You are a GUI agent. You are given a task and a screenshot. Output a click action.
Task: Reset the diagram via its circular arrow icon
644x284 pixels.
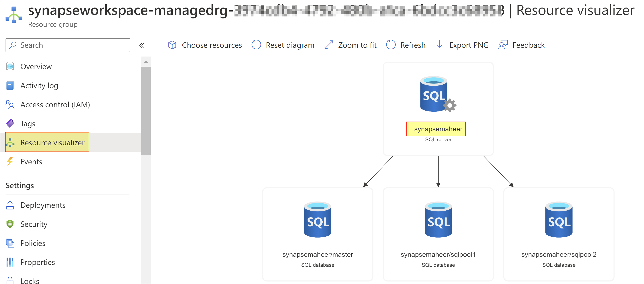pos(256,45)
